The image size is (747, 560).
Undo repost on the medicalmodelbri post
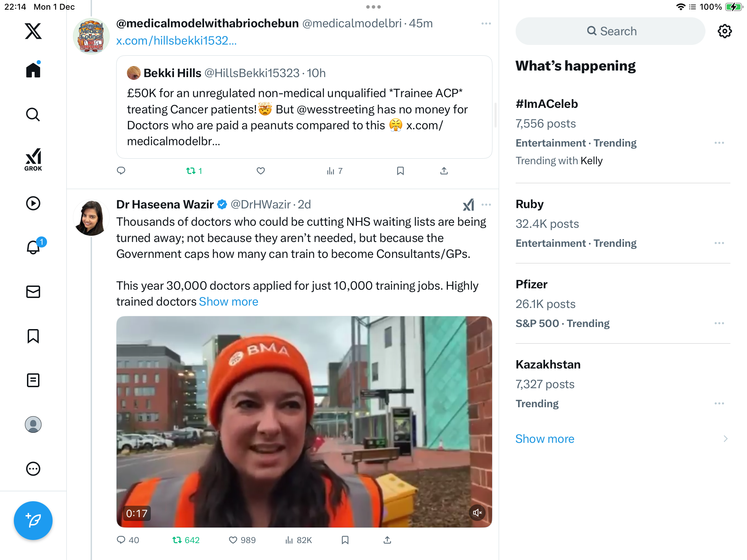191,171
